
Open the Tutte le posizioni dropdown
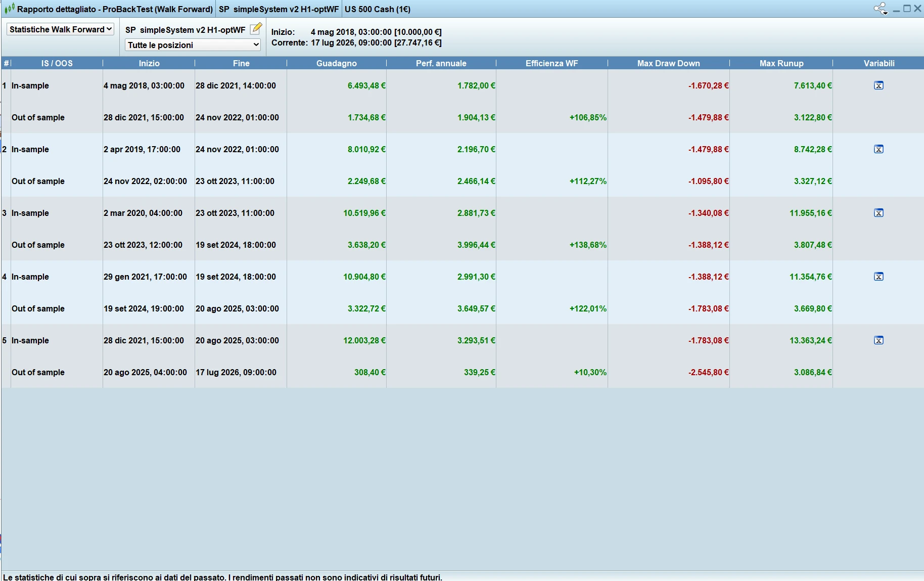click(x=193, y=45)
